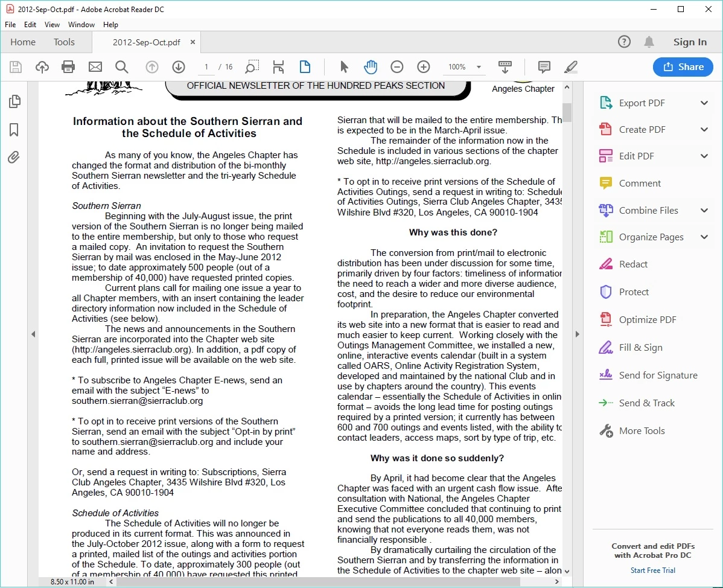Expand Organize Pages options

[x=704, y=237]
